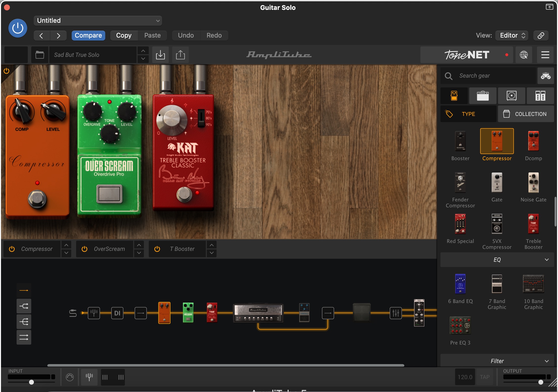The width and height of the screenshot is (558, 392).
Task: Select the amp head in signal chain
Action: click(x=258, y=313)
